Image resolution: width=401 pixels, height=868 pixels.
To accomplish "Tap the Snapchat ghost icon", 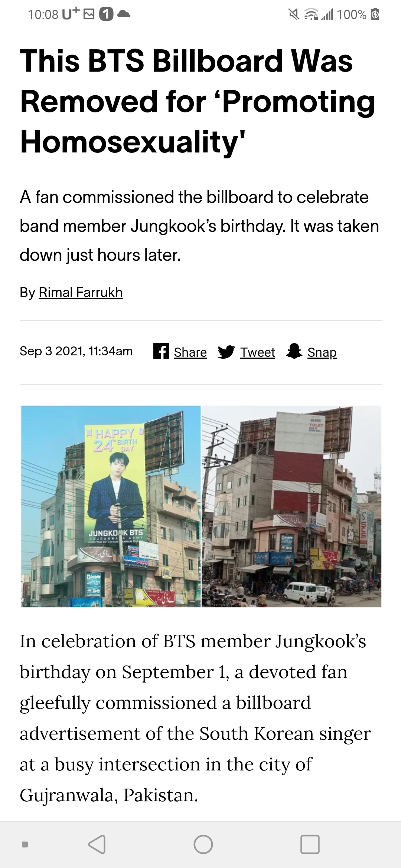I will [x=294, y=351].
